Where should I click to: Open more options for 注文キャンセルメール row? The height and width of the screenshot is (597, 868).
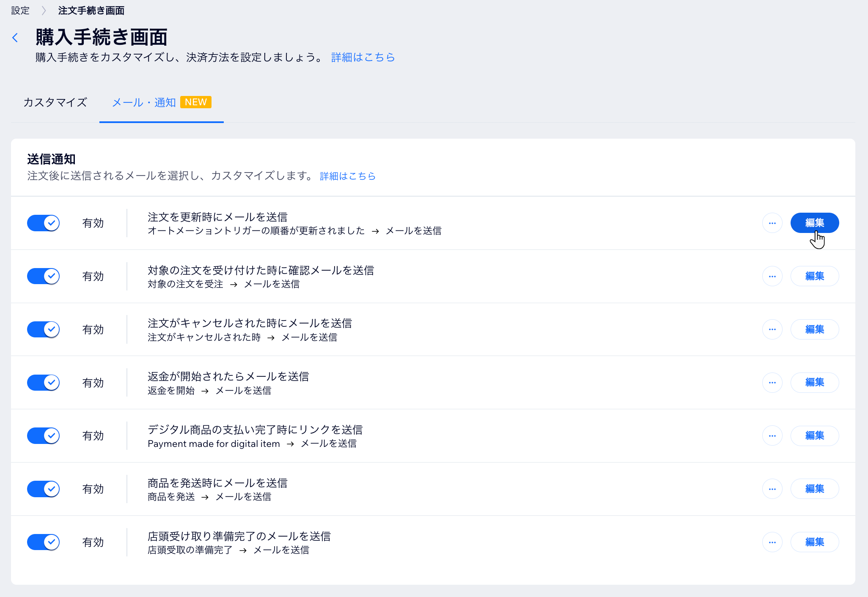[x=772, y=329]
